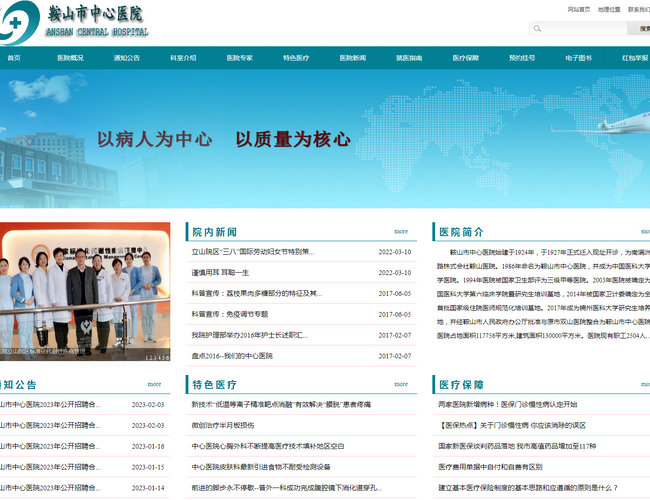Go to 通知公告 in navigation bar
This screenshot has height=500, width=650.
click(x=127, y=58)
